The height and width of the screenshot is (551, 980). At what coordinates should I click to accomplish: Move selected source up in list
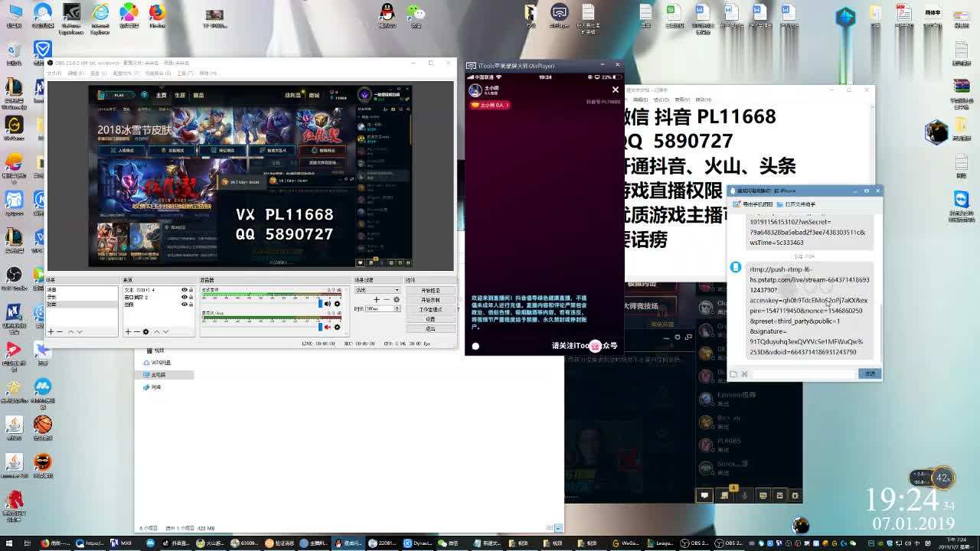click(x=157, y=331)
